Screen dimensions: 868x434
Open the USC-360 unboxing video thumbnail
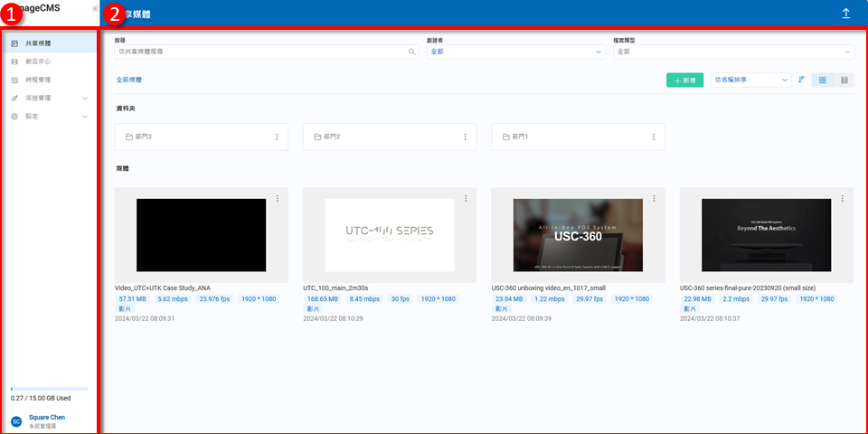[x=577, y=235]
